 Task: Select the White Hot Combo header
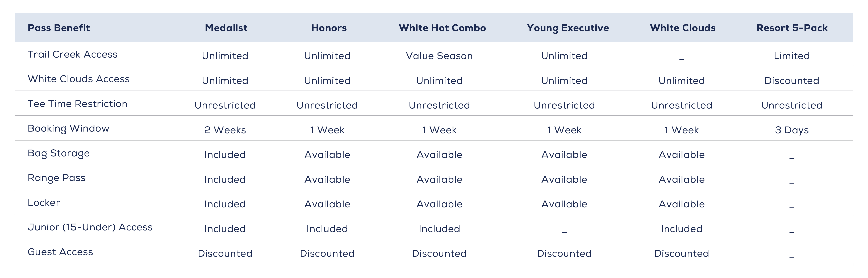click(x=442, y=28)
